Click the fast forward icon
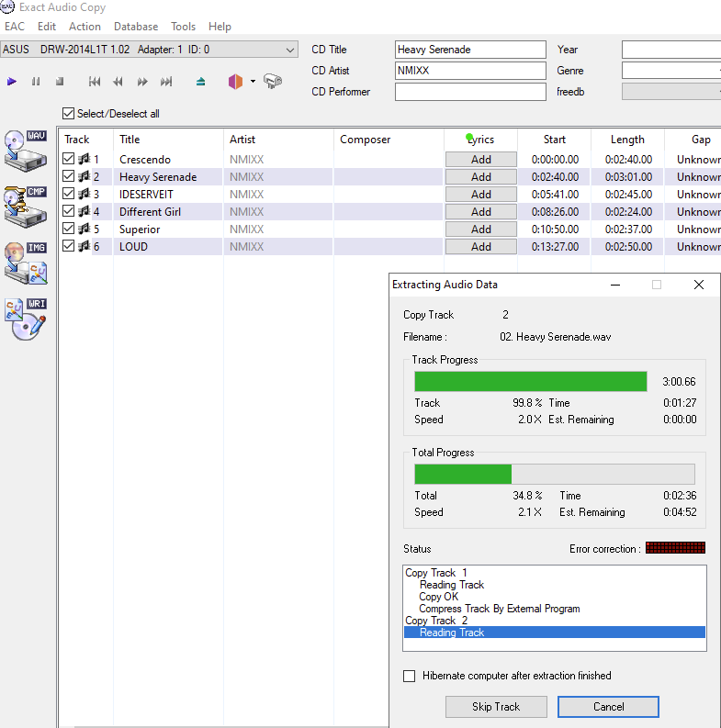Viewport: 721px width, 728px height. 142,82
